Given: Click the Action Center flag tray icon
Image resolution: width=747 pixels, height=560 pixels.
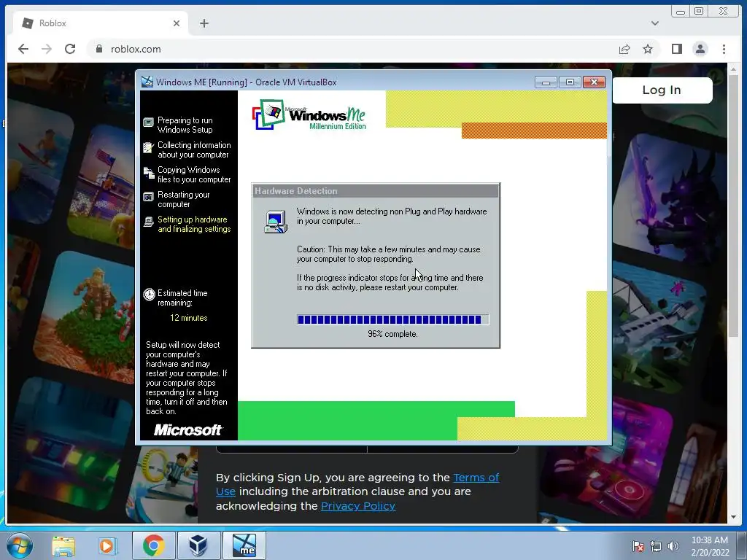Looking at the screenshot, I should [638, 546].
